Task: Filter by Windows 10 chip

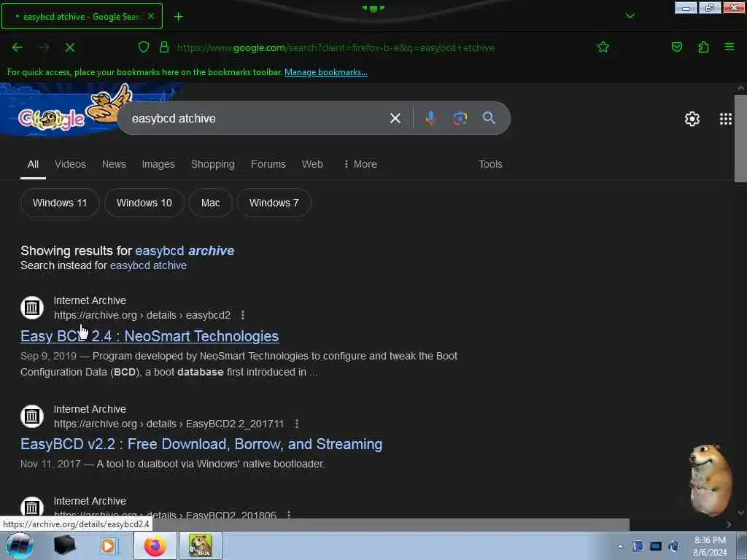Action: pyautogui.click(x=144, y=203)
